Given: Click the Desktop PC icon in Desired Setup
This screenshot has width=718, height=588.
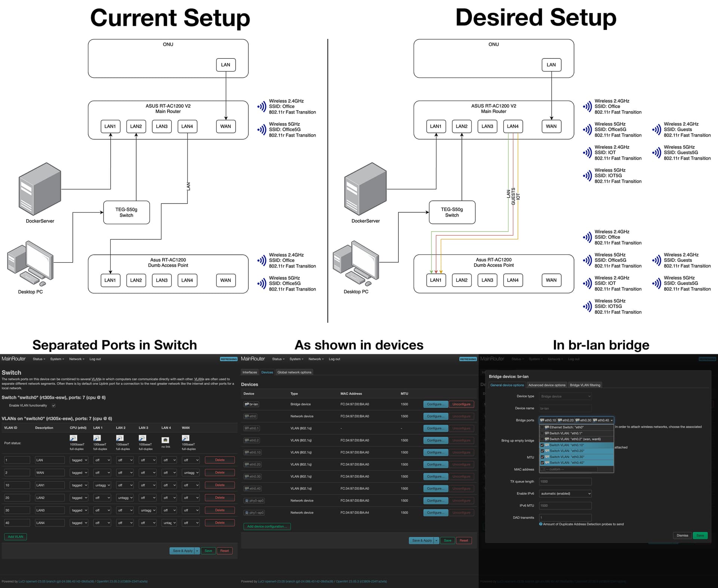Looking at the screenshot, I should [x=356, y=263].
